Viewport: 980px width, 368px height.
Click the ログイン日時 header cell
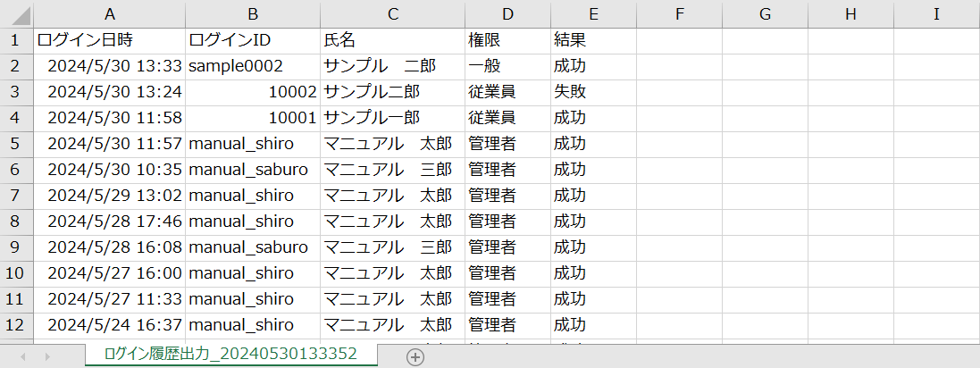pyautogui.click(x=109, y=40)
